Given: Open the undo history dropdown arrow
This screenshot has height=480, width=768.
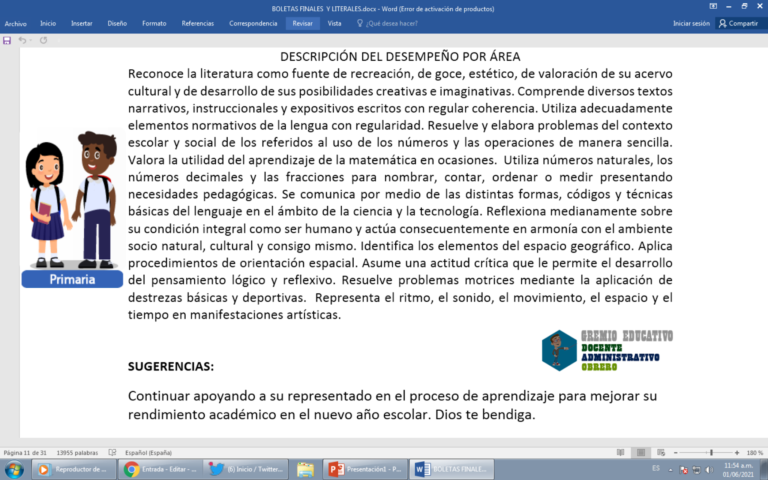Looking at the screenshot, I should click(30, 41).
